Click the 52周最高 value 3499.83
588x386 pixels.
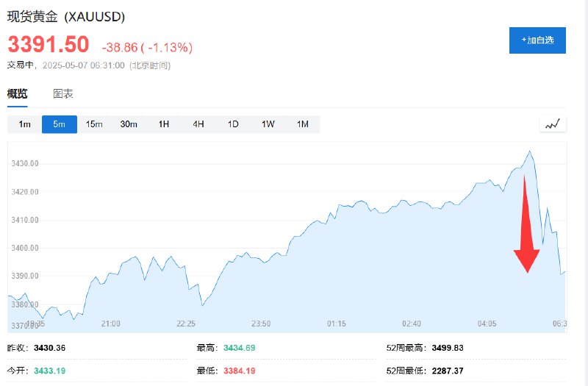[448, 348]
